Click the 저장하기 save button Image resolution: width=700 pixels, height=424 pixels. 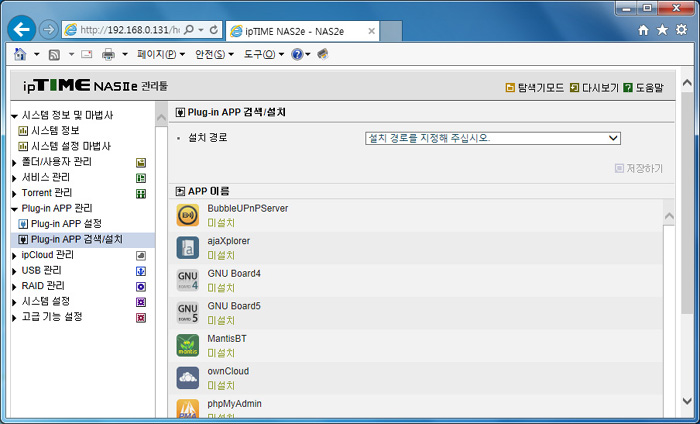[x=639, y=168]
